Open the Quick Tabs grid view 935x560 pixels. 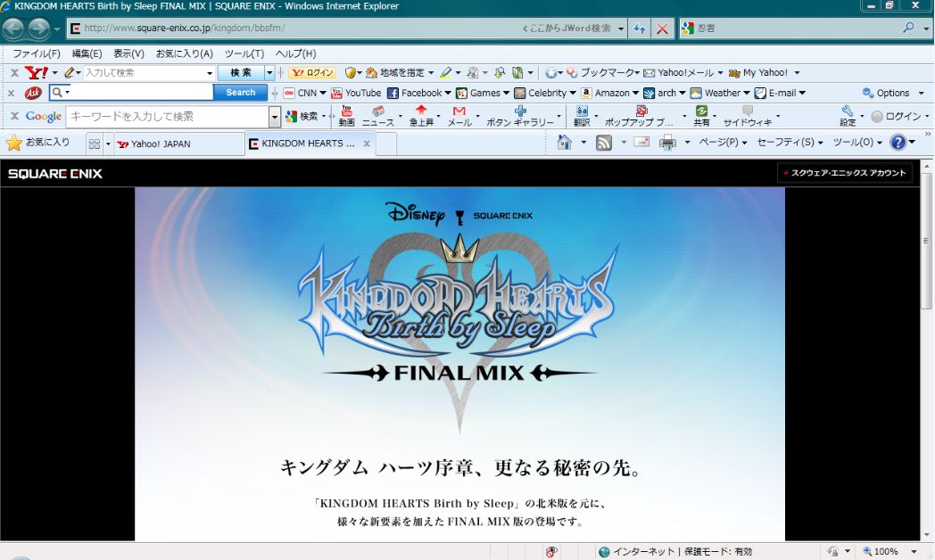(x=95, y=144)
